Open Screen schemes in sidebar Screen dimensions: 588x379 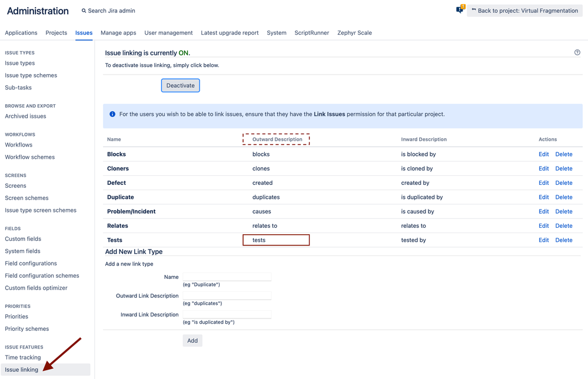(26, 198)
